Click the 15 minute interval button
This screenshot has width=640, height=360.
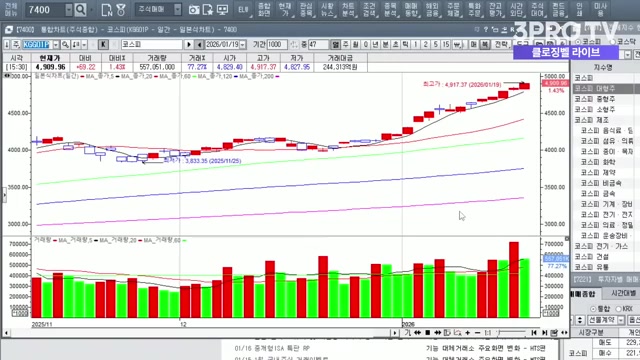(446, 44)
